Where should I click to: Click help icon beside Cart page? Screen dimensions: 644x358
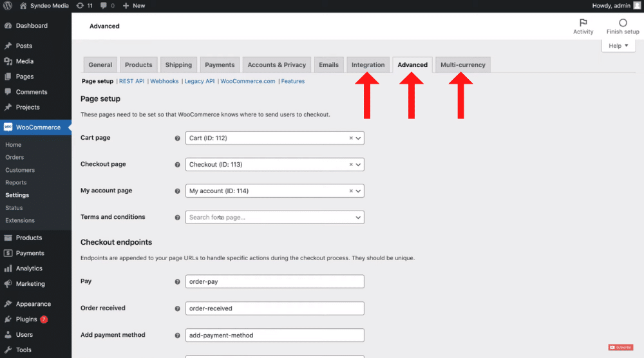coord(178,138)
